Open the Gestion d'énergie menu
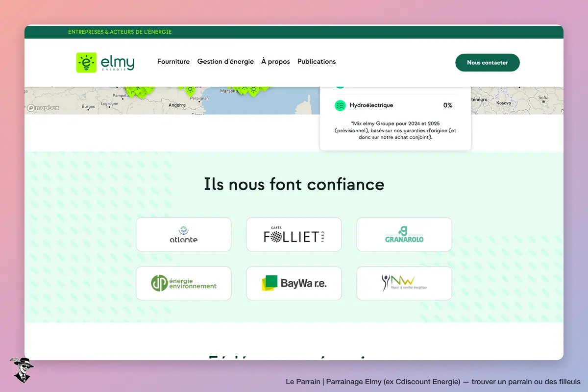Screen dimensions: 588x392 click(225, 62)
